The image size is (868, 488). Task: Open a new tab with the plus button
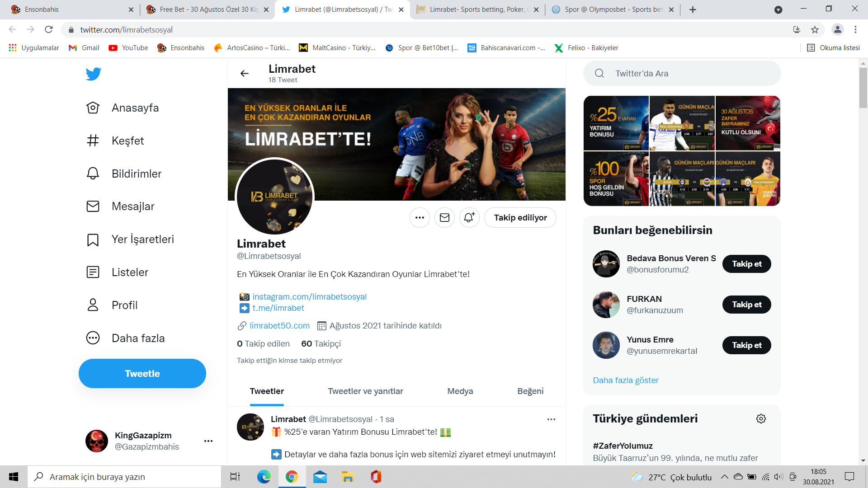(693, 9)
